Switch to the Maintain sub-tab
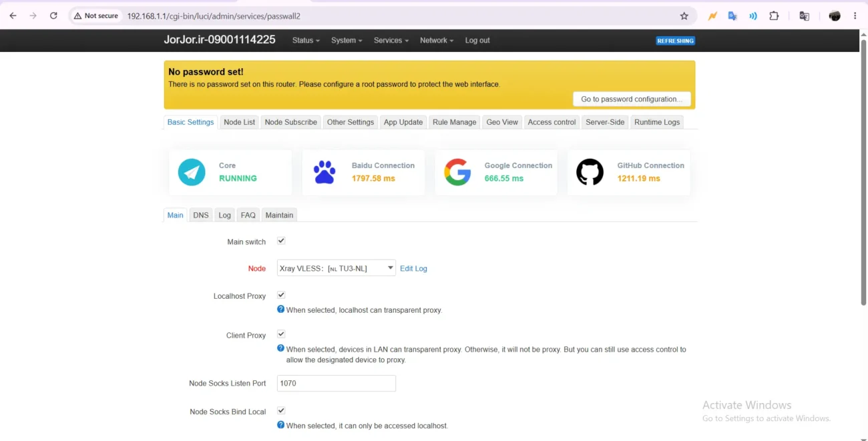This screenshot has width=868, height=441. (279, 215)
